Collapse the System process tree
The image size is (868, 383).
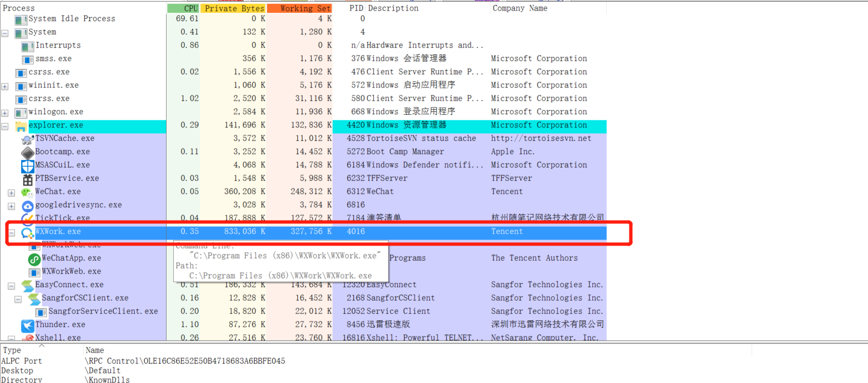pos(5,33)
